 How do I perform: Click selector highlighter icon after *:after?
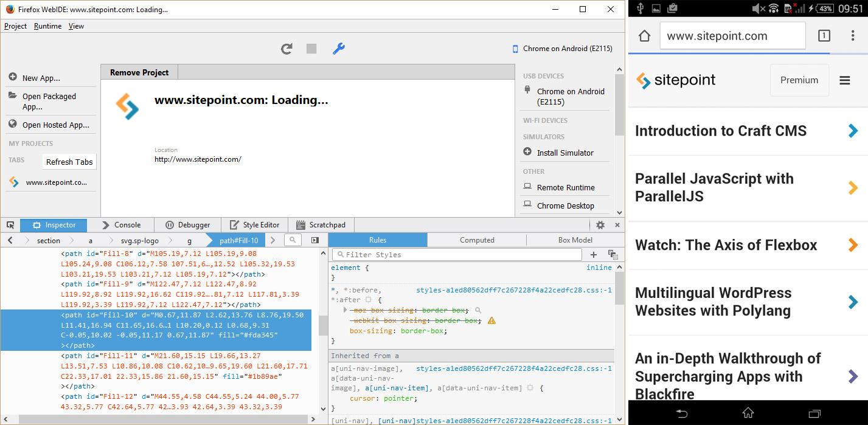pos(367,300)
